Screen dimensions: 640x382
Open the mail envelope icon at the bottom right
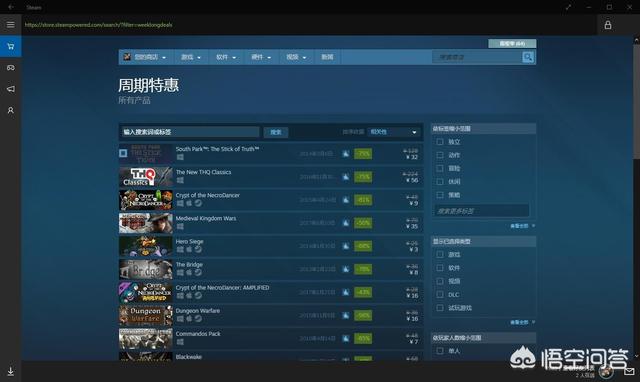tap(629, 371)
